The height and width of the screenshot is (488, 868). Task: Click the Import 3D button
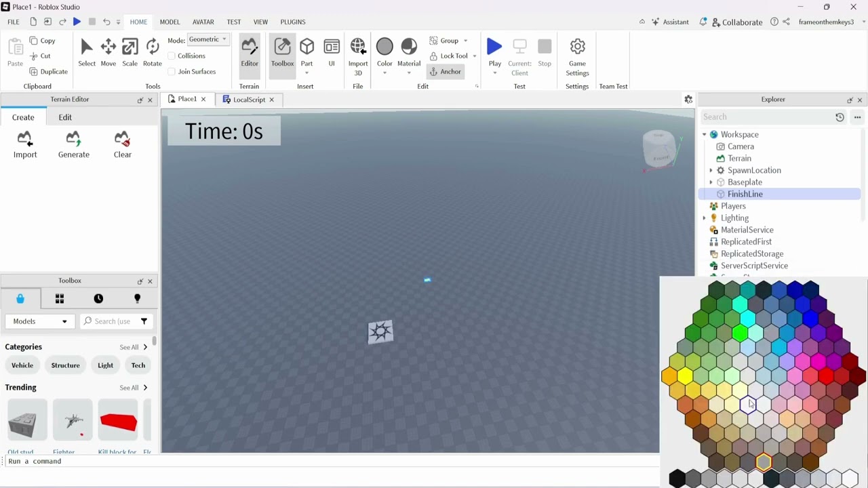coord(358,57)
